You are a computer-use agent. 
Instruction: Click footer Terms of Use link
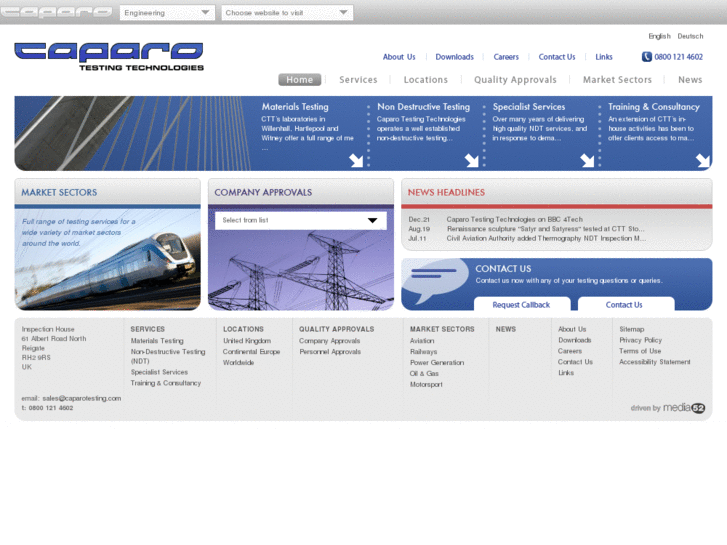tap(640, 351)
